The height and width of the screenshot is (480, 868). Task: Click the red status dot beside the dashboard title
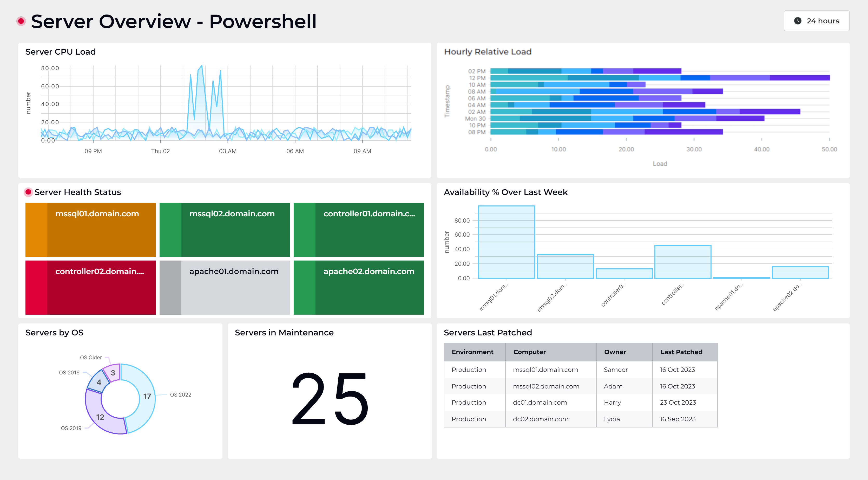(21, 21)
